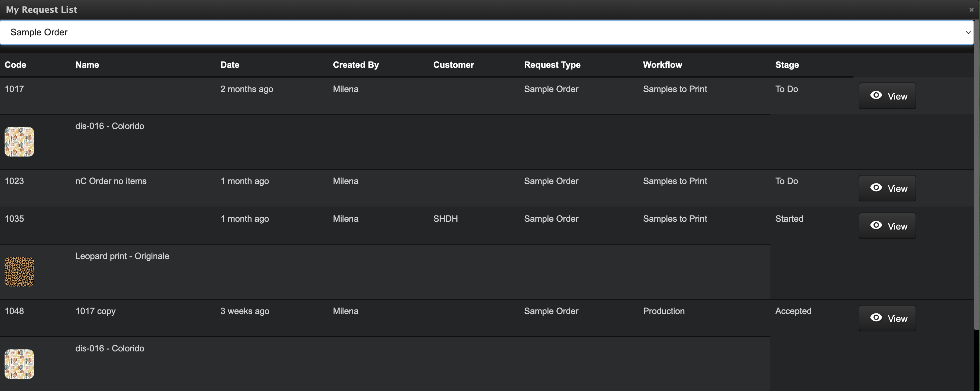Sort by the Code column header
Screen dimensions: 980x391
(x=15, y=65)
